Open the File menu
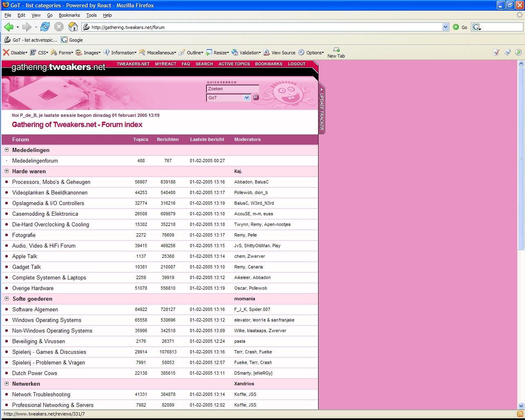Image resolution: width=525 pixels, height=420 pixels. 8,15
